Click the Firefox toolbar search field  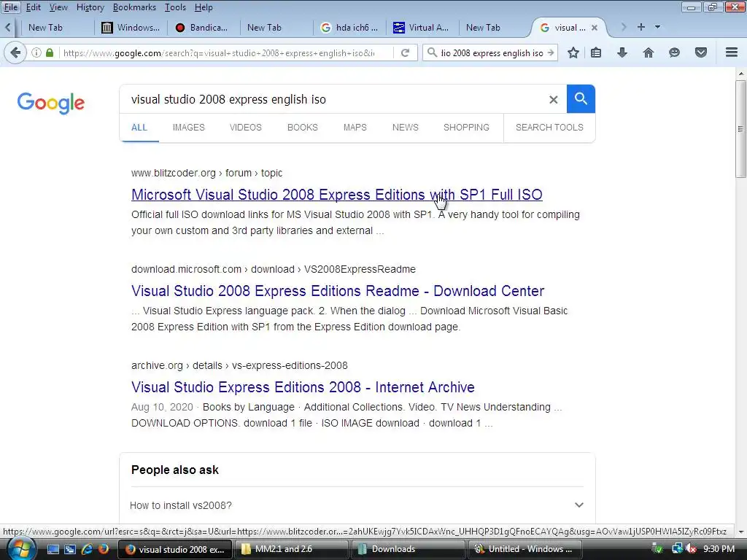[491, 52]
